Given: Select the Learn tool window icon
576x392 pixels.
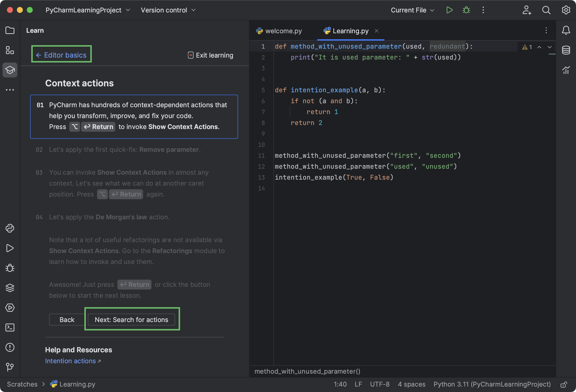Looking at the screenshot, I should coord(10,70).
